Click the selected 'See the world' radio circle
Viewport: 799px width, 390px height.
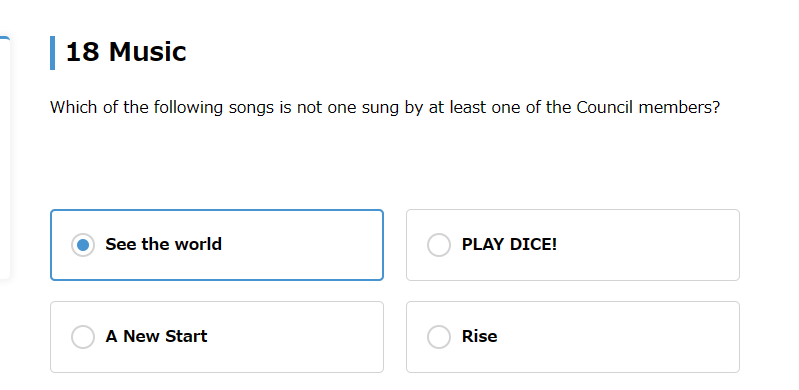point(83,245)
